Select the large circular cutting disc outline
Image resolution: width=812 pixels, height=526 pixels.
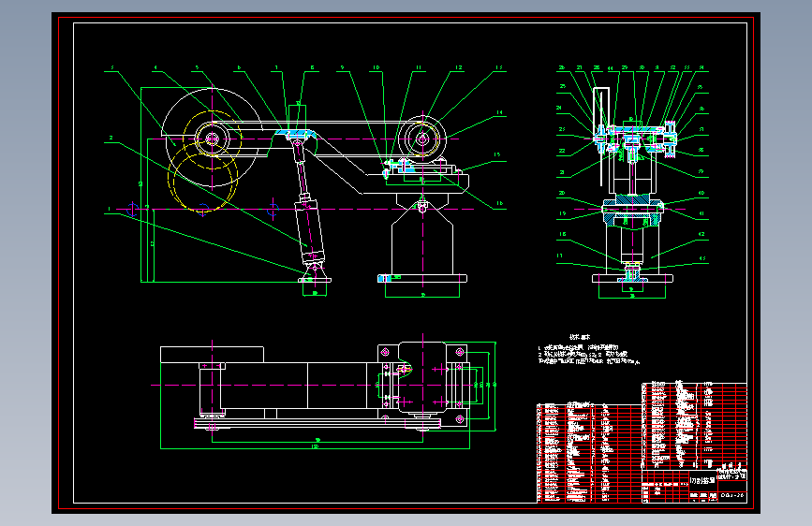(x=213, y=138)
